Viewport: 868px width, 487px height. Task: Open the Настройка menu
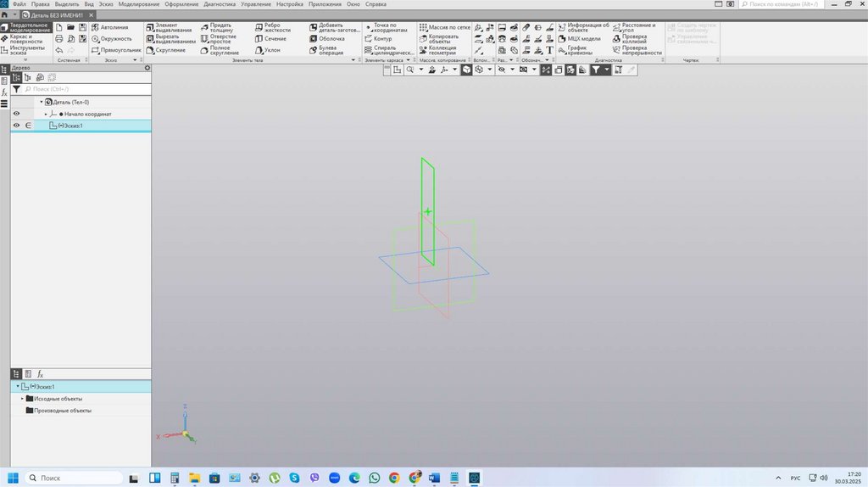(x=290, y=4)
